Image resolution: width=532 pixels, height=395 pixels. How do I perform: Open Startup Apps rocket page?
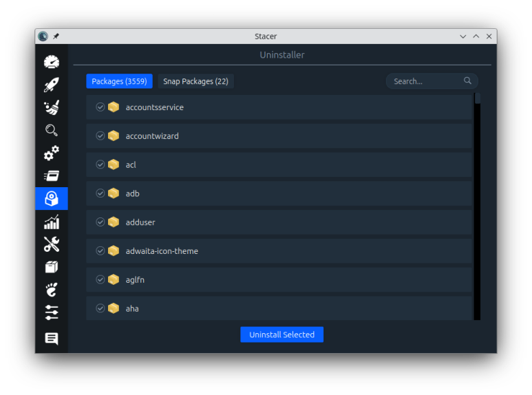coord(52,85)
